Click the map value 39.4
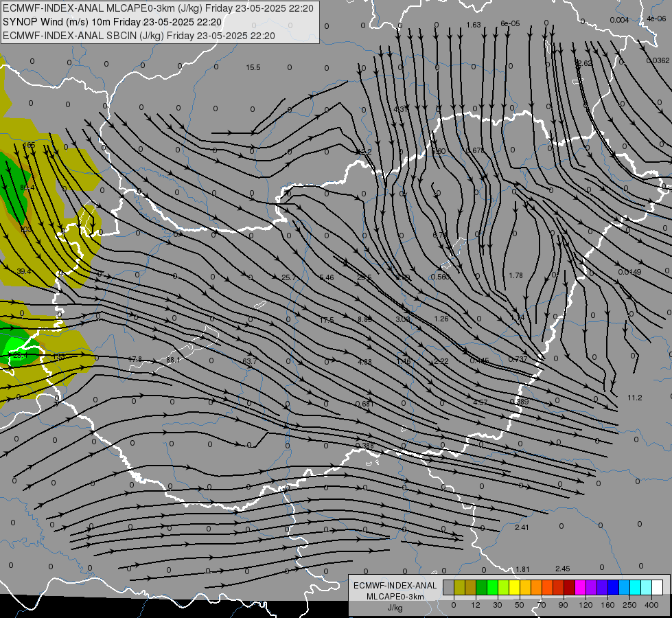The height and width of the screenshot is (618, 672). click(x=23, y=271)
